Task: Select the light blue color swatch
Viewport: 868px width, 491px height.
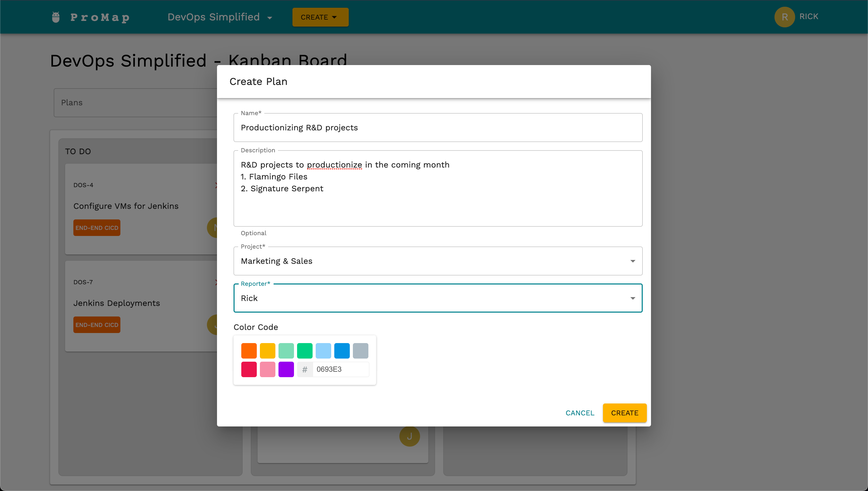Action: [323, 351]
